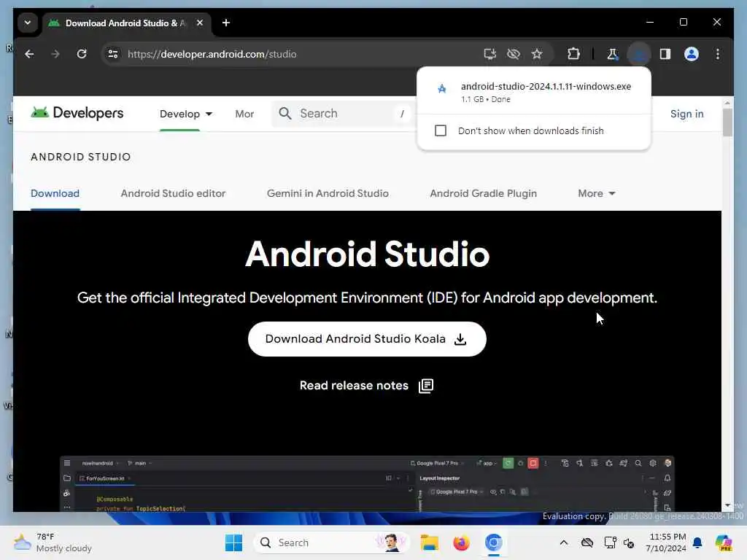Image resolution: width=747 pixels, height=560 pixels.
Task: Open Gemini in Android Studio tab
Action: [x=328, y=193]
